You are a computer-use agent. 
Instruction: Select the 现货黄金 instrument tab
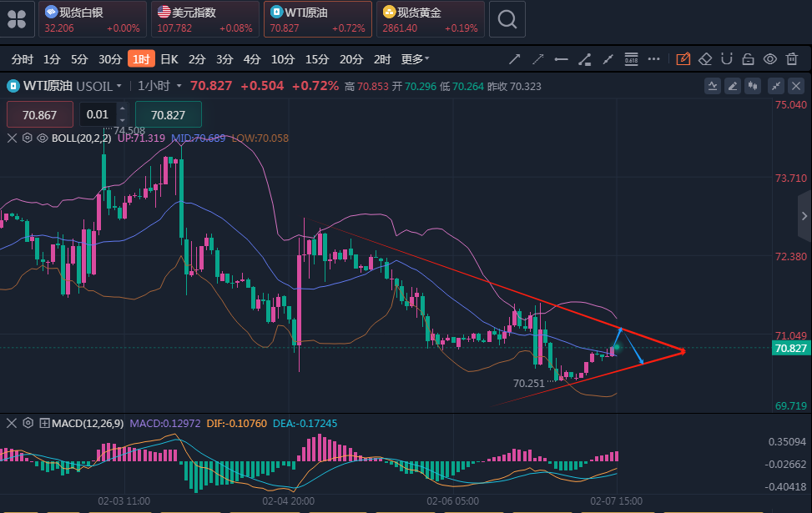[x=431, y=19]
